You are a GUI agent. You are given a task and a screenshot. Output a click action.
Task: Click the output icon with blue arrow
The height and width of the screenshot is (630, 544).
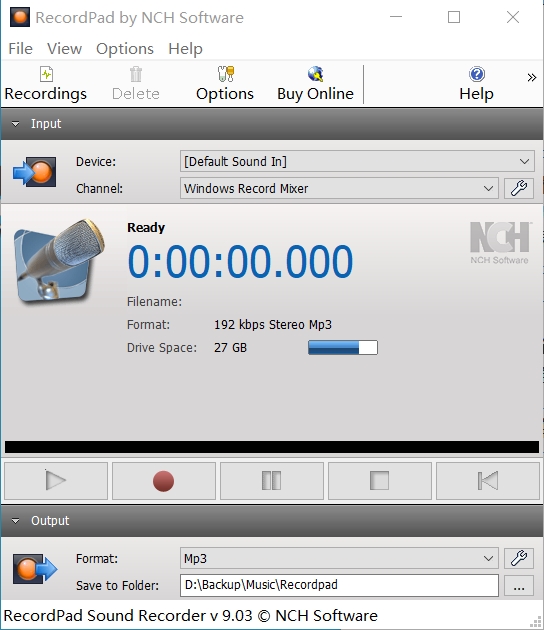[35, 569]
